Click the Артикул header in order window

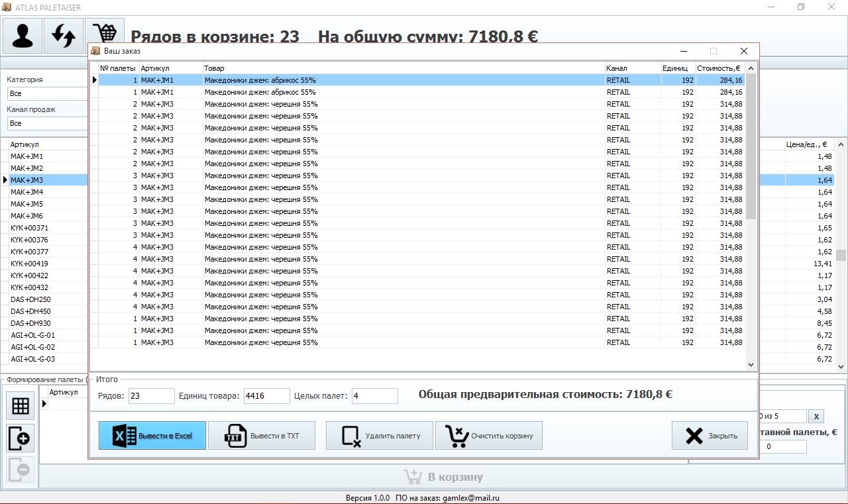tap(171, 68)
